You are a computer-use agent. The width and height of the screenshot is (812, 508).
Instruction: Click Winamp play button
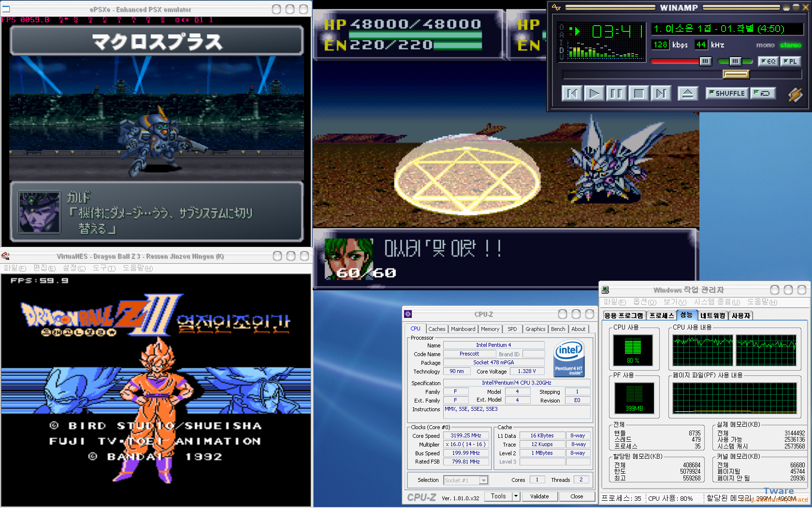pyautogui.click(x=594, y=93)
